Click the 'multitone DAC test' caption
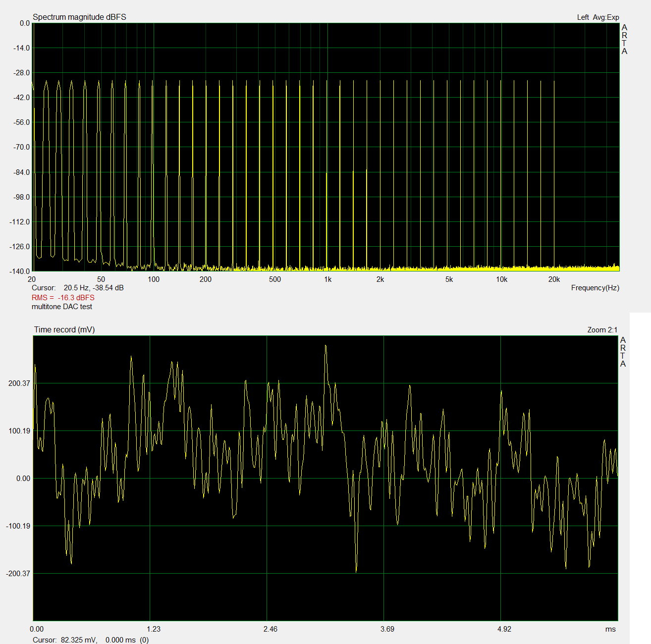 click(x=62, y=307)
